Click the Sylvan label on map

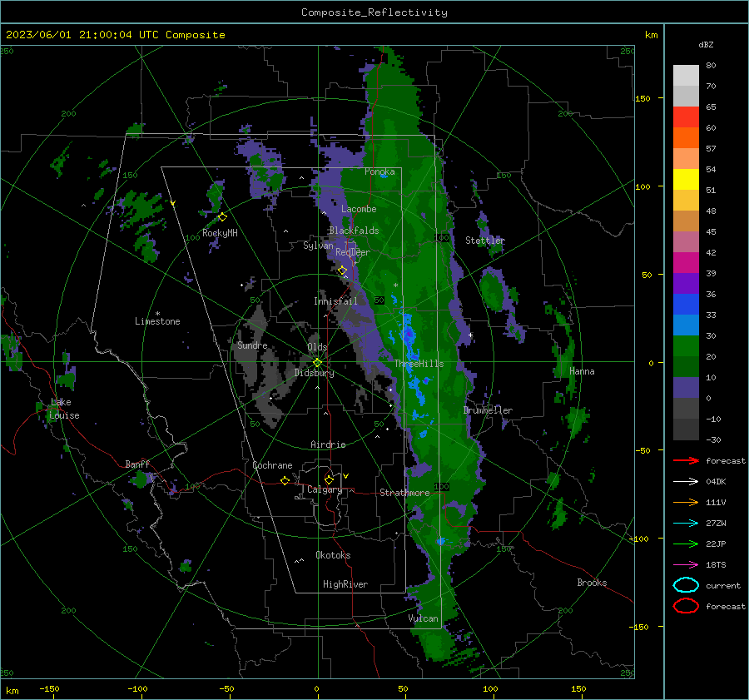pyautogui.click(x=318, y=246)
